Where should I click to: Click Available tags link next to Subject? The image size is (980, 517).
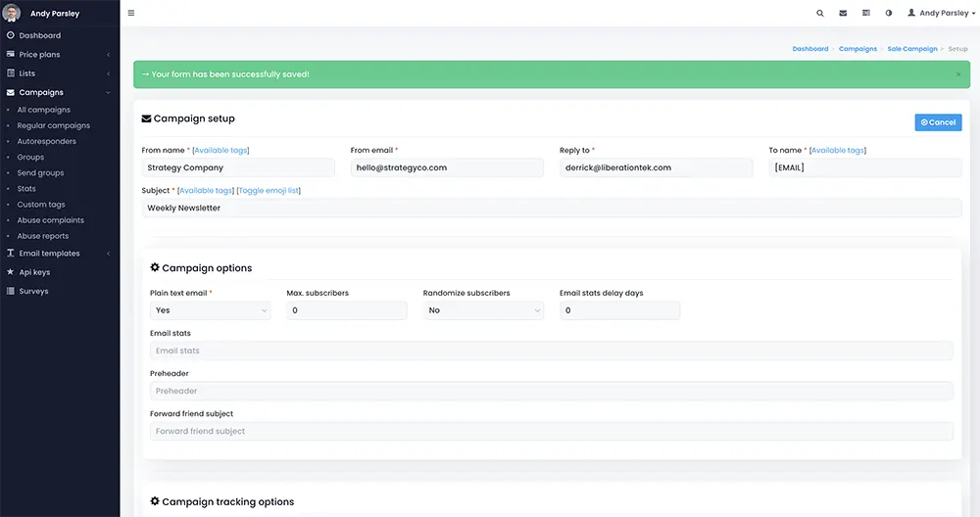click(x=206, y=190)
